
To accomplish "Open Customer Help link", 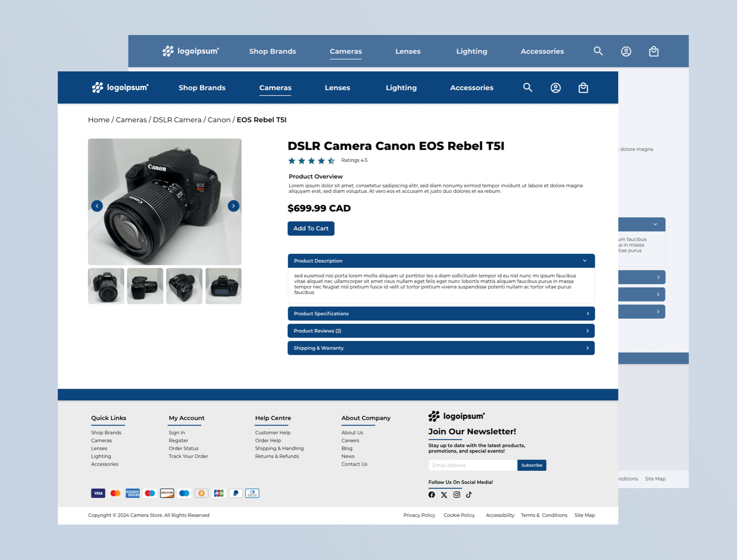I will coord(273,433).
